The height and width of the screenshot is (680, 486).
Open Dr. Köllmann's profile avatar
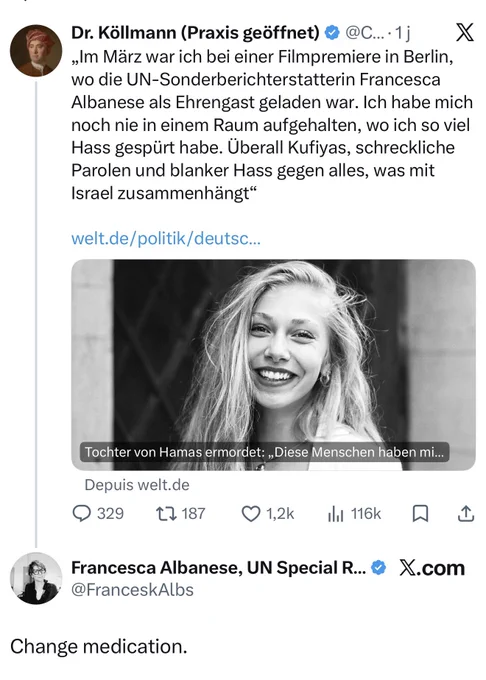click(36, 50)
